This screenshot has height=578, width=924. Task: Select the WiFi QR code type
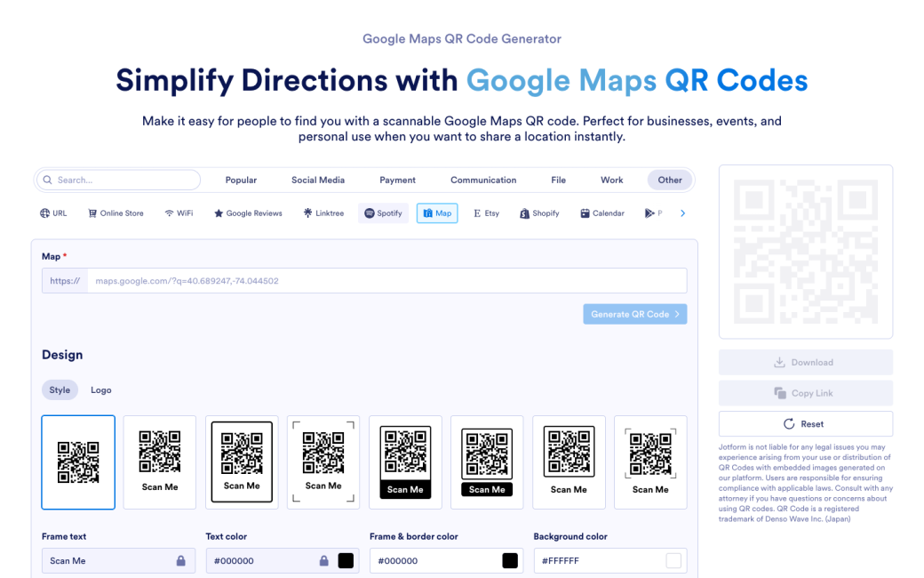(179, 213)
